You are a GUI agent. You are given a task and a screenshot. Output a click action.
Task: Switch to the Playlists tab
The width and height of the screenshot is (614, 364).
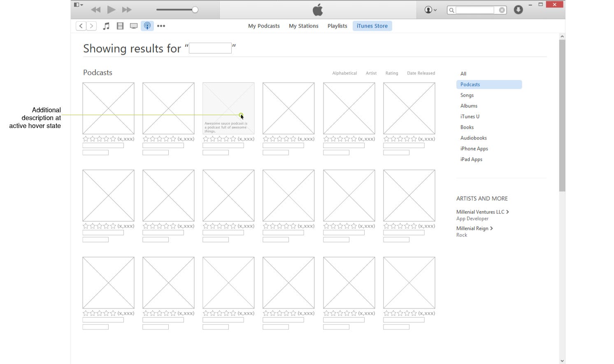pos(337,26)
